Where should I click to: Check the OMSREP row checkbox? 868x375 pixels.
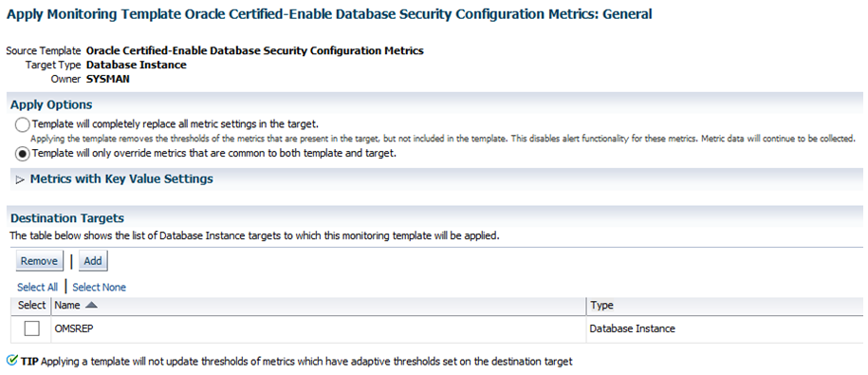coord(31,328)
